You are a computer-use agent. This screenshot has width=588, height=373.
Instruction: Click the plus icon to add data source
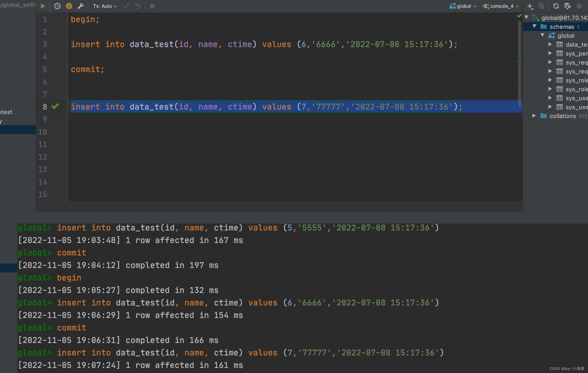tap(530, 6)
